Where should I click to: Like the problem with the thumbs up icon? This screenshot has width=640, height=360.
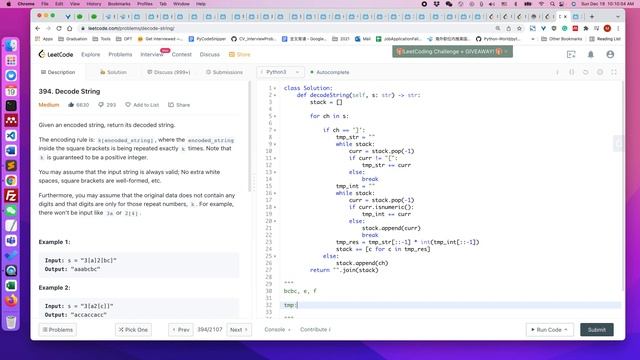[x=71, y=105]
